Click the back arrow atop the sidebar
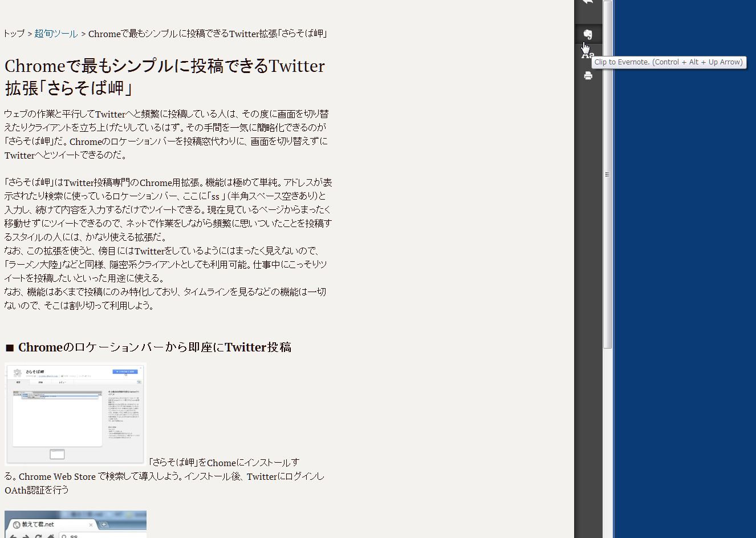 tap(588, 2)
